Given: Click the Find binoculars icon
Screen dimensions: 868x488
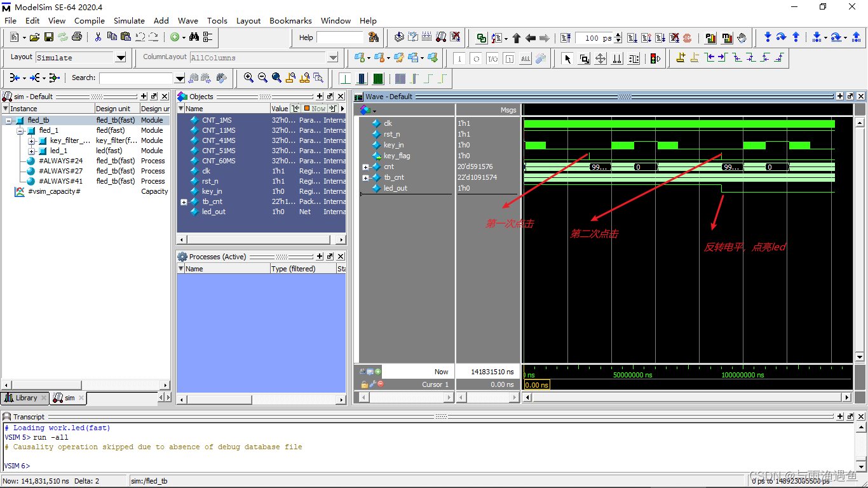Looking at the screenshot, I should (194, 37).
